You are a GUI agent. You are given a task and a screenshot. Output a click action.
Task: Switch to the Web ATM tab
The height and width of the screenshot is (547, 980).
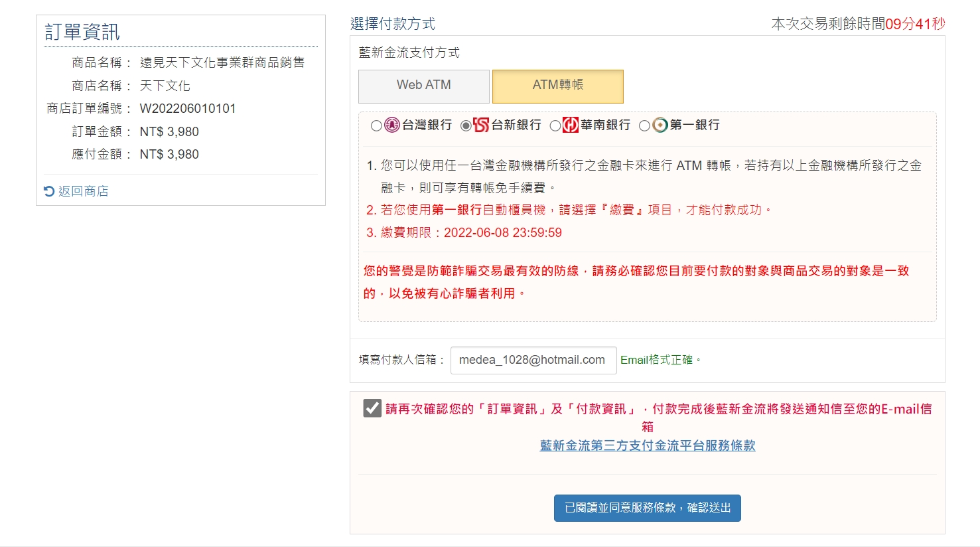click(x=424, y=86)
